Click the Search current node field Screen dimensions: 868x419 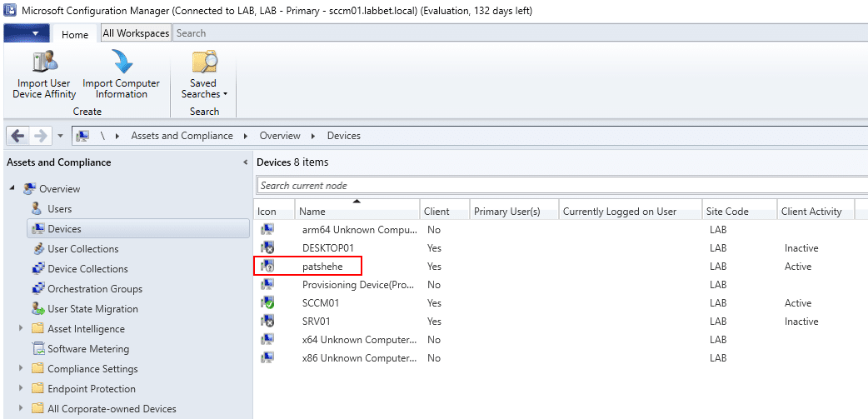pos(562,186)
